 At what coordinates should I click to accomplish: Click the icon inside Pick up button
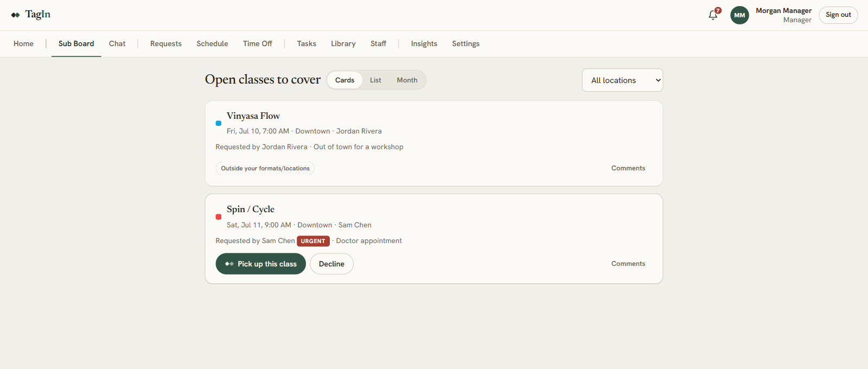click(229, 264)
